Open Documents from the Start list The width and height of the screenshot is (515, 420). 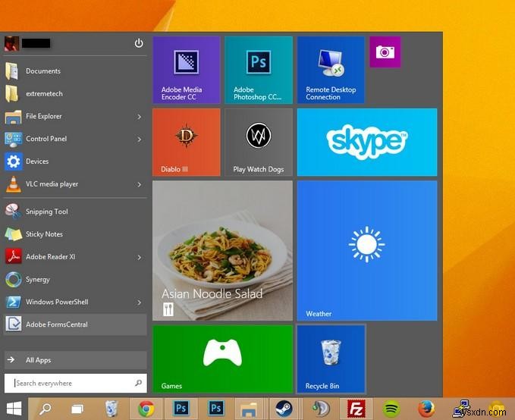point(75,71)
